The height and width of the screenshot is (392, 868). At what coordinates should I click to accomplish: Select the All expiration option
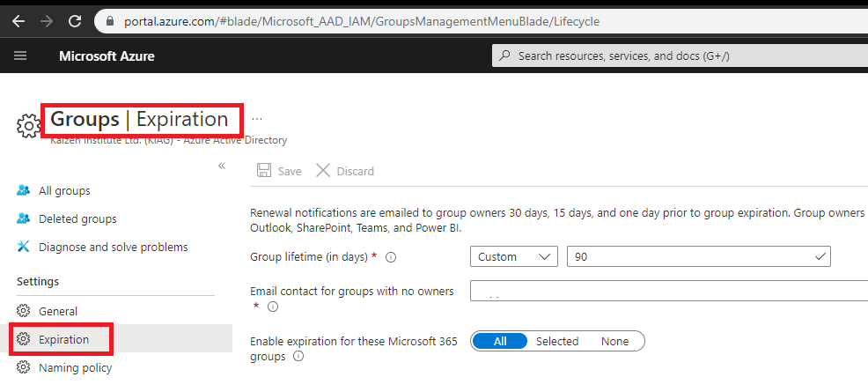point(500,341)
